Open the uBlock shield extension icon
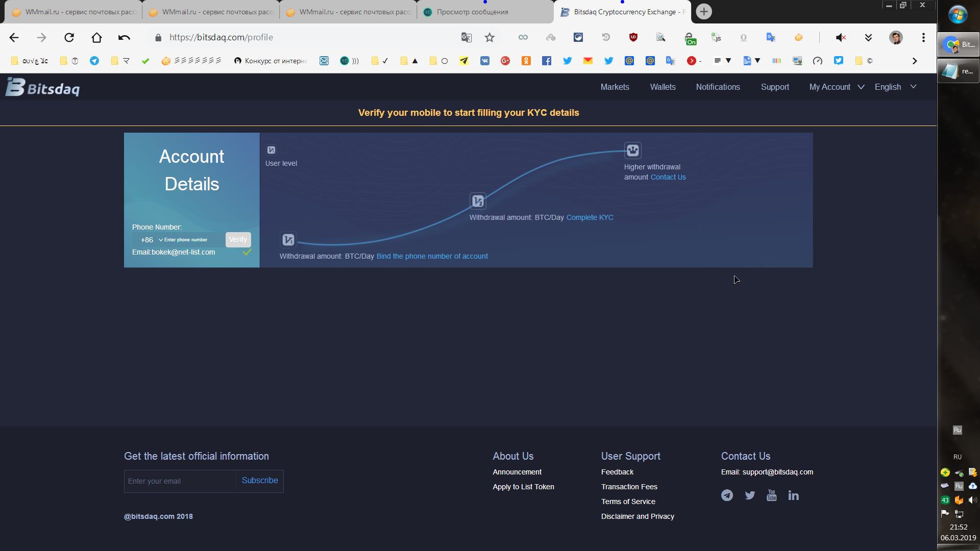Screen dimensions: 980x551 (x=633, y=37)
